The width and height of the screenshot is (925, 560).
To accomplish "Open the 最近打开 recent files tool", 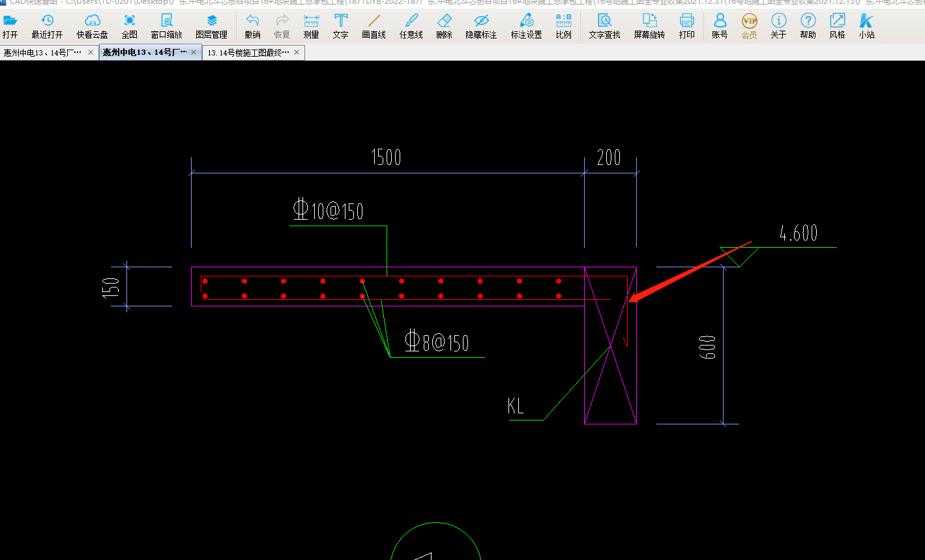I will [47, 27].
